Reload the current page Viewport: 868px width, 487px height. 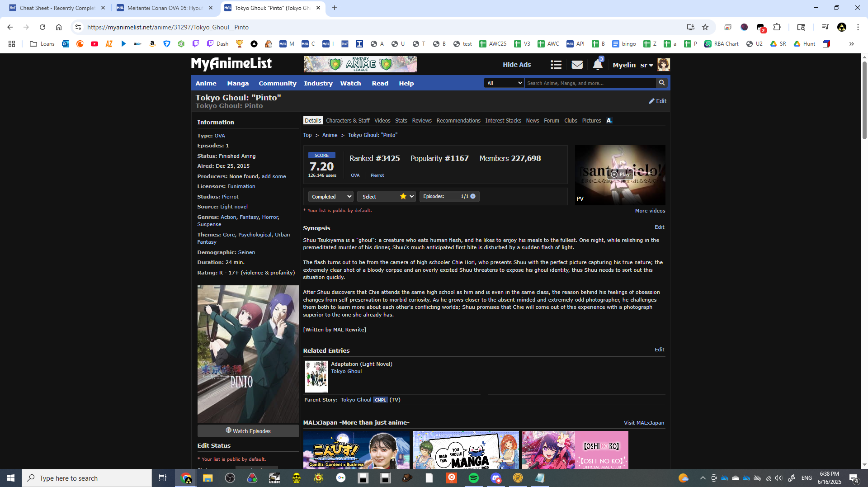pos(42,27)
